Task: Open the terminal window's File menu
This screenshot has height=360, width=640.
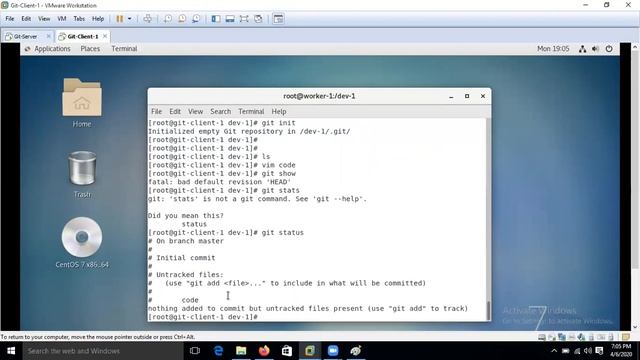Action: point(156,111)
